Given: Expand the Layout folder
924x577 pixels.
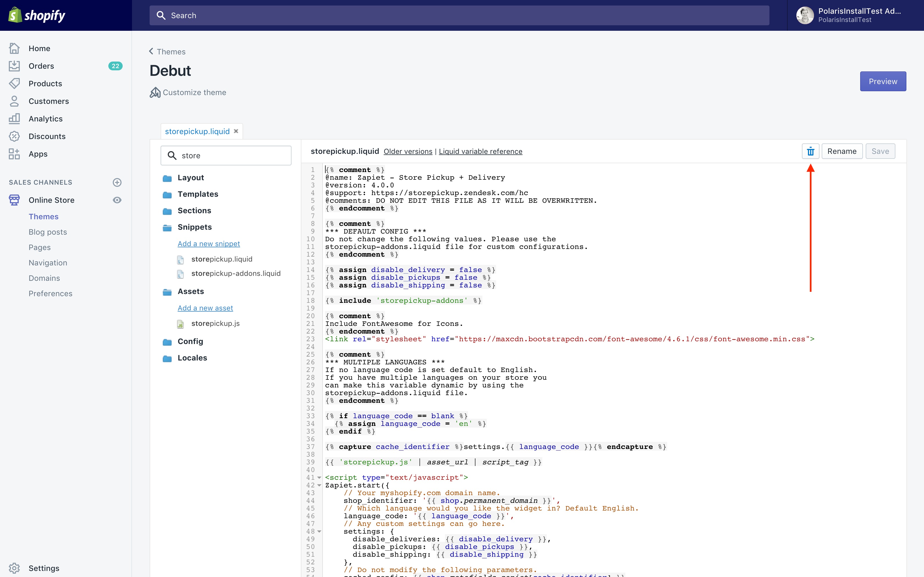Looking at the screenshot, I should (x=191, y=177).
